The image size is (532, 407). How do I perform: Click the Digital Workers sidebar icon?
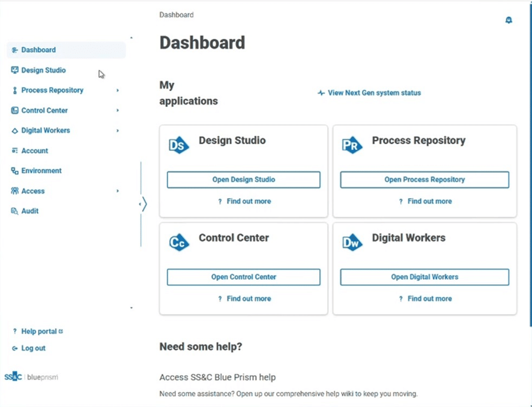pos(14,131)
